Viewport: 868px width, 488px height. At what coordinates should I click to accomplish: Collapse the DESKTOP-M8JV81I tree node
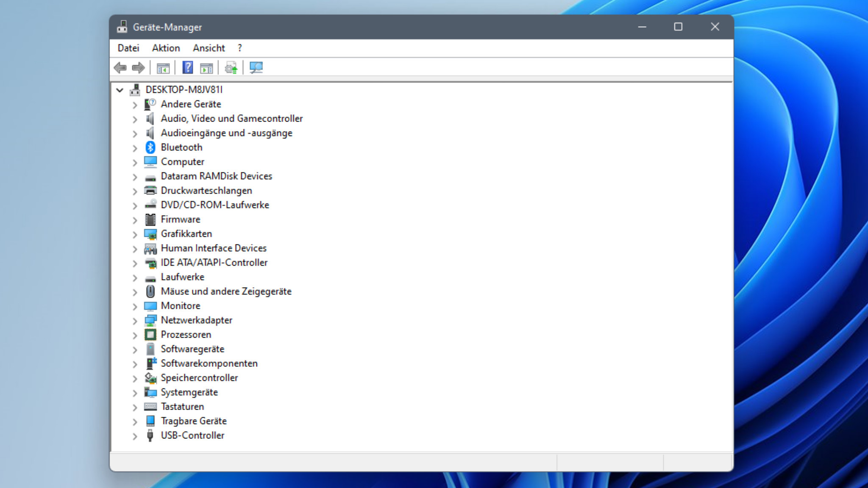(119, 89)
